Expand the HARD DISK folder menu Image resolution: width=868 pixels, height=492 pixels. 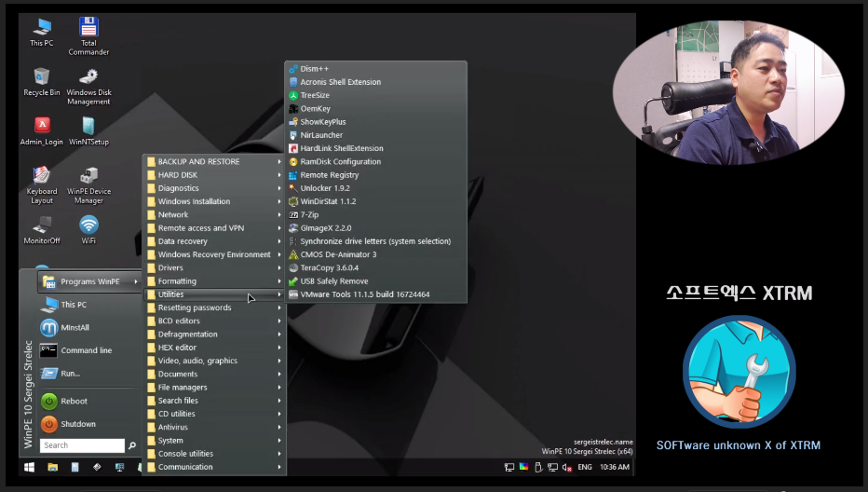click(x=214, y=175)
